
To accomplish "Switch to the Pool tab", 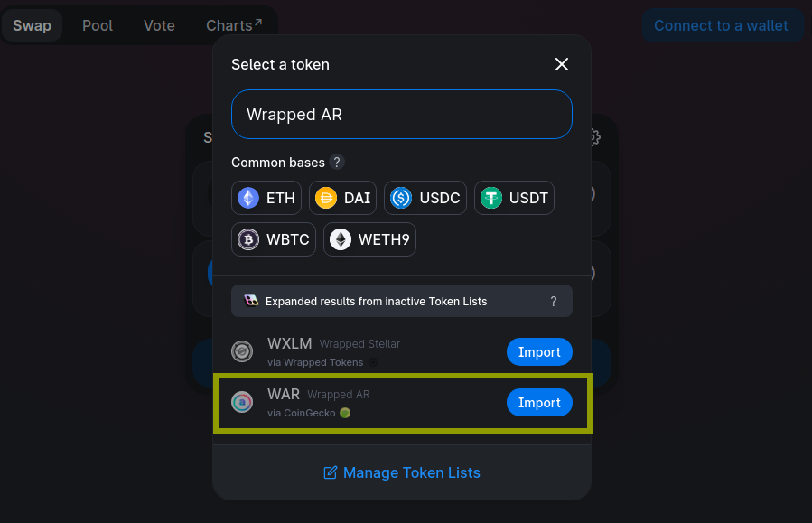I will click(x=98, y=25).
